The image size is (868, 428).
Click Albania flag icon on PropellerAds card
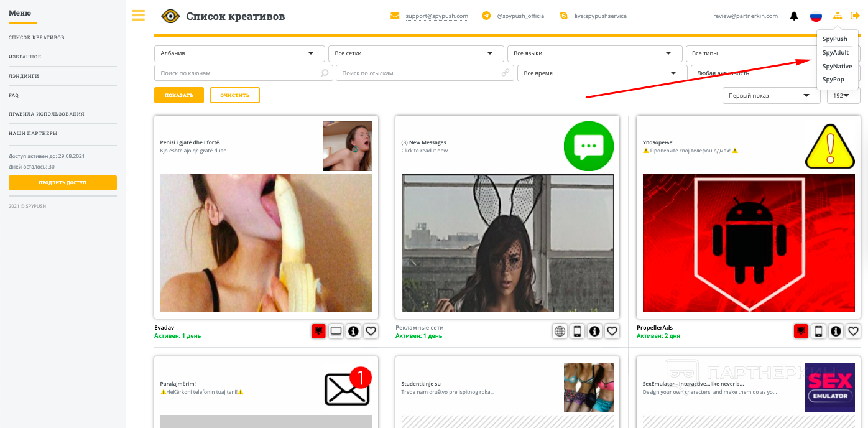point(801,332)
